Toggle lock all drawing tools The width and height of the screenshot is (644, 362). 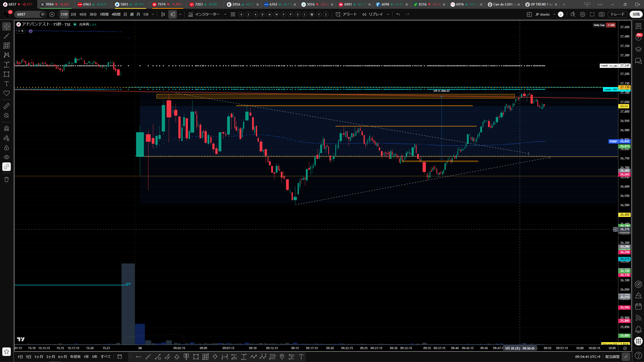[x=7, y=148]
